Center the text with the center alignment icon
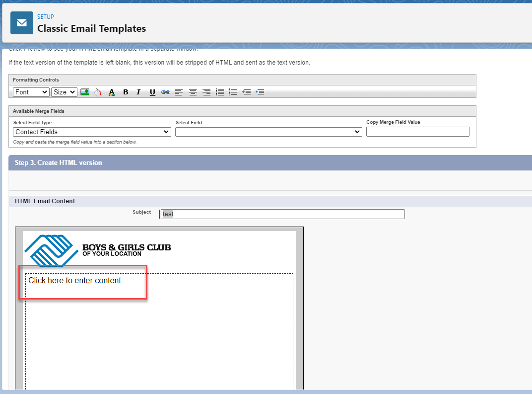 193,92
